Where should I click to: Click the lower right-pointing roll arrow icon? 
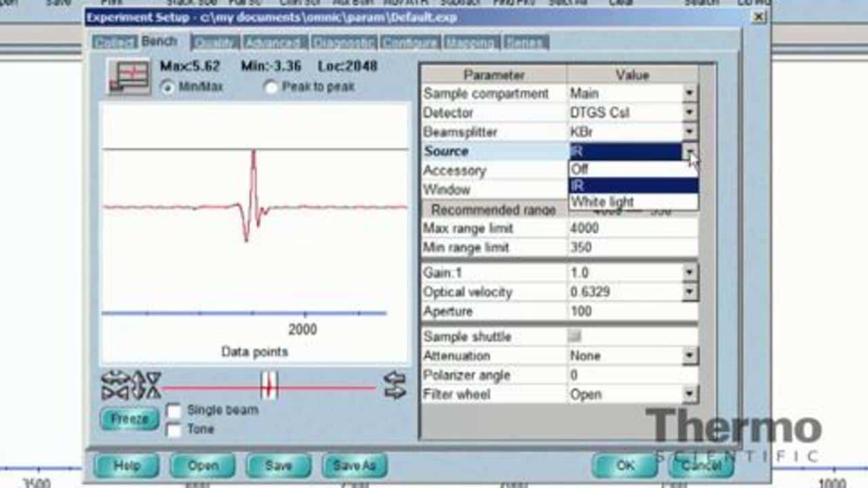(x=395, y=392)
